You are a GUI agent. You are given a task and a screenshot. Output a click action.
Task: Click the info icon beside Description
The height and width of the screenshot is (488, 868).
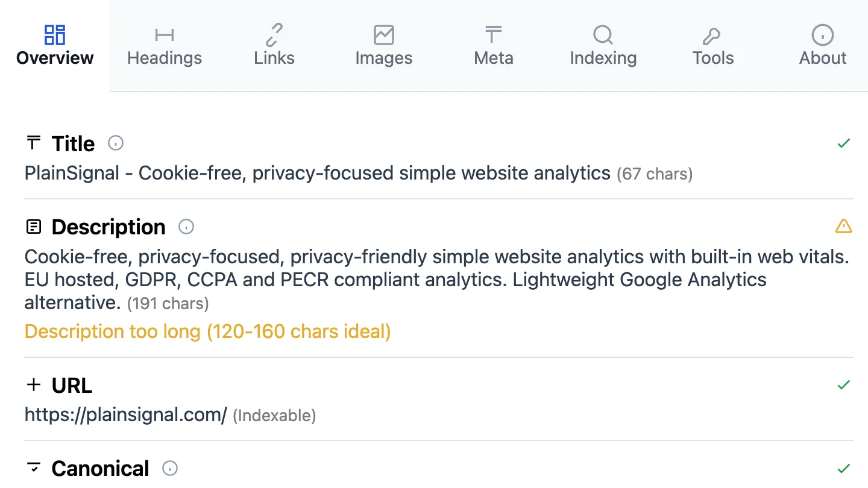coord(186,227)
